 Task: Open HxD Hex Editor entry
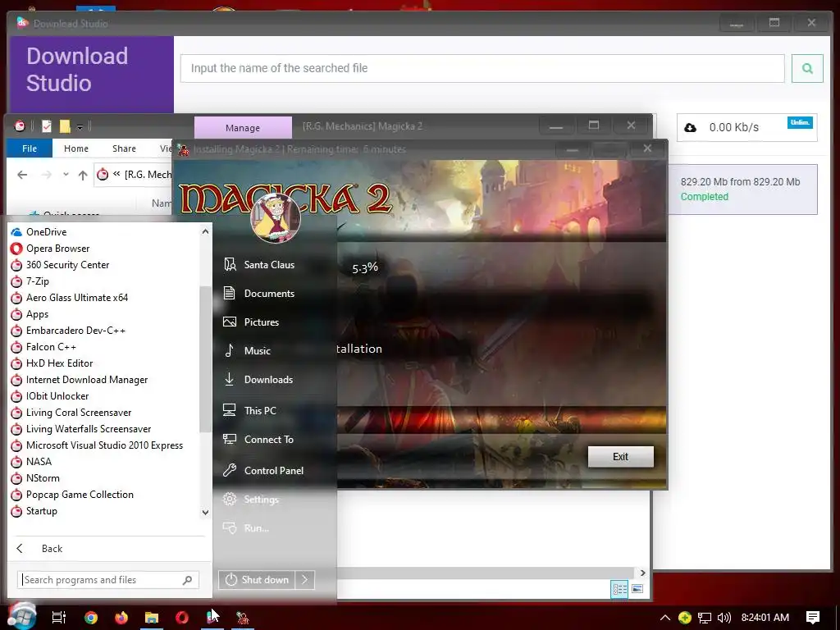tap(52, 363)
